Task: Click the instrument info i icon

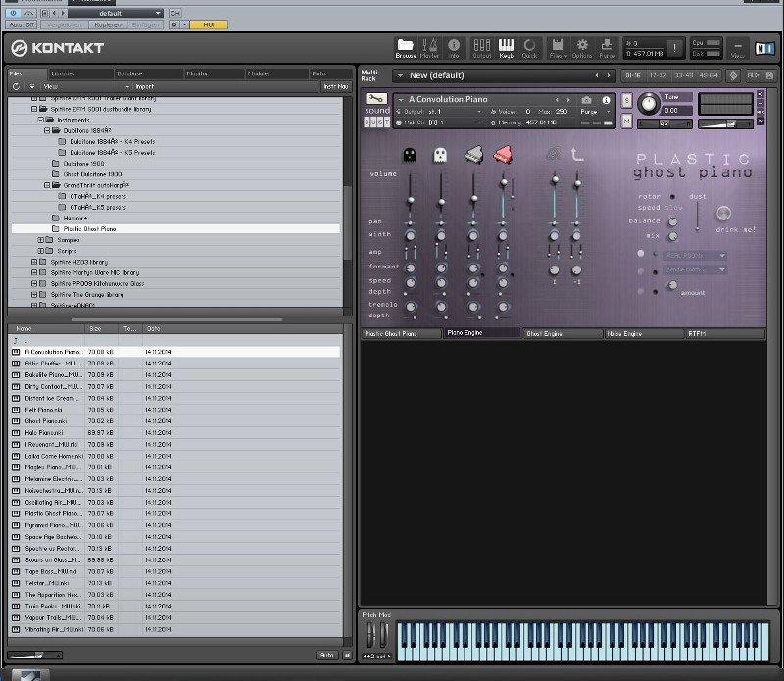Action: tap(606, 100)
